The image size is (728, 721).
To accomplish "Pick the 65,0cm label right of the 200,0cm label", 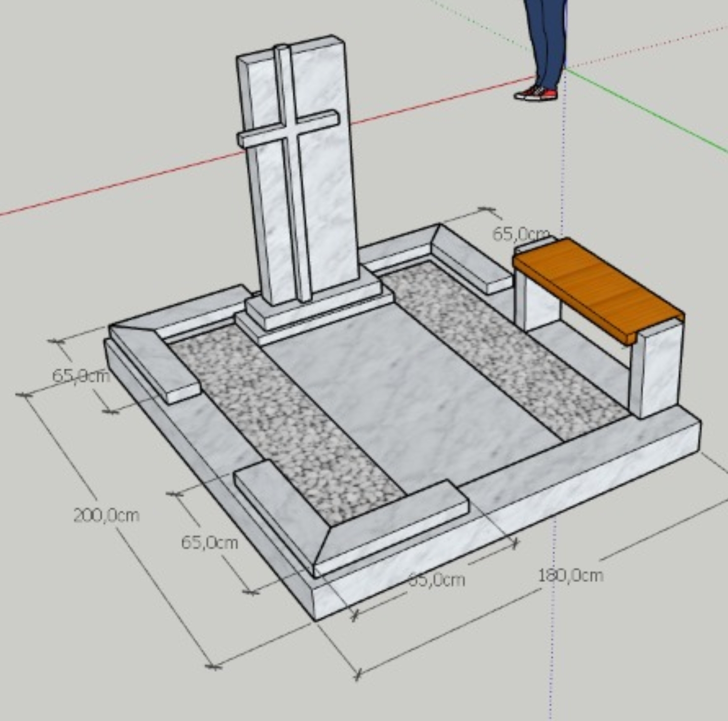I will pos(209,543).
